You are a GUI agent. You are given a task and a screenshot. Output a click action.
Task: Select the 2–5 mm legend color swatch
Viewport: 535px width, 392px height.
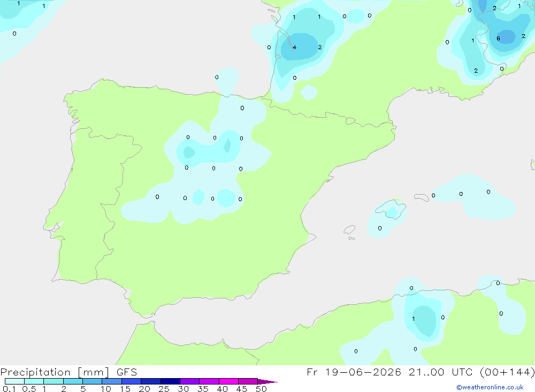73,381
